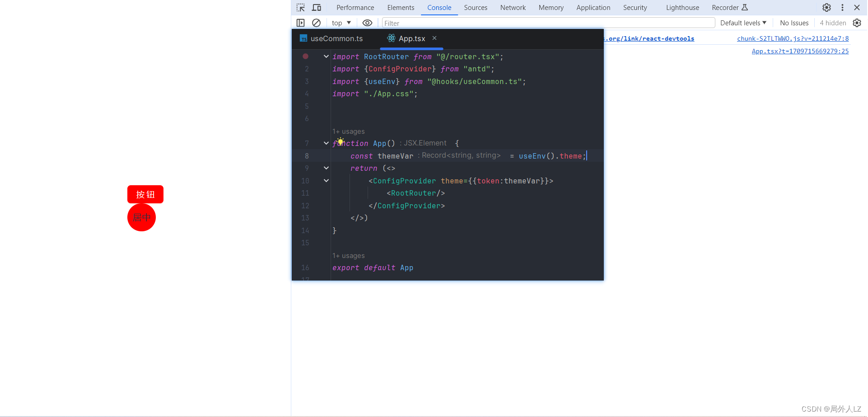Click the red 按钮 button
This screenshot has width=868, height=417.
[x=145, y=194]
